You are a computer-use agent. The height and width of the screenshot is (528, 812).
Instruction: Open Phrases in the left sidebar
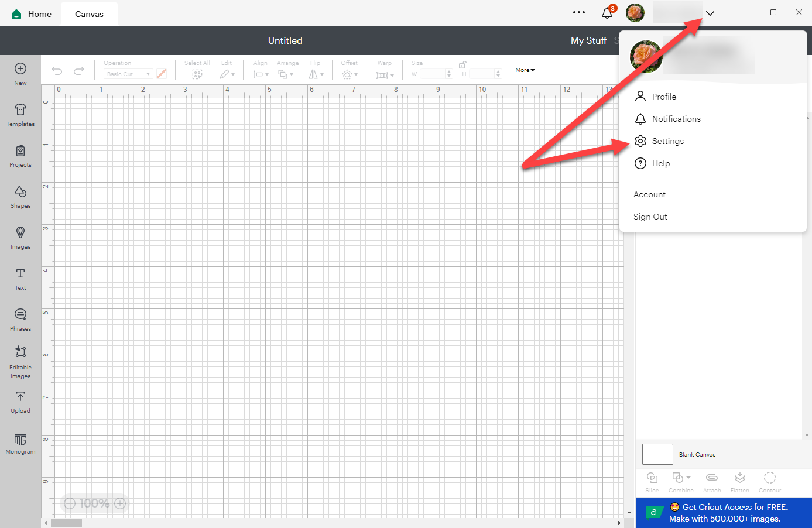[x=20, y=320]
